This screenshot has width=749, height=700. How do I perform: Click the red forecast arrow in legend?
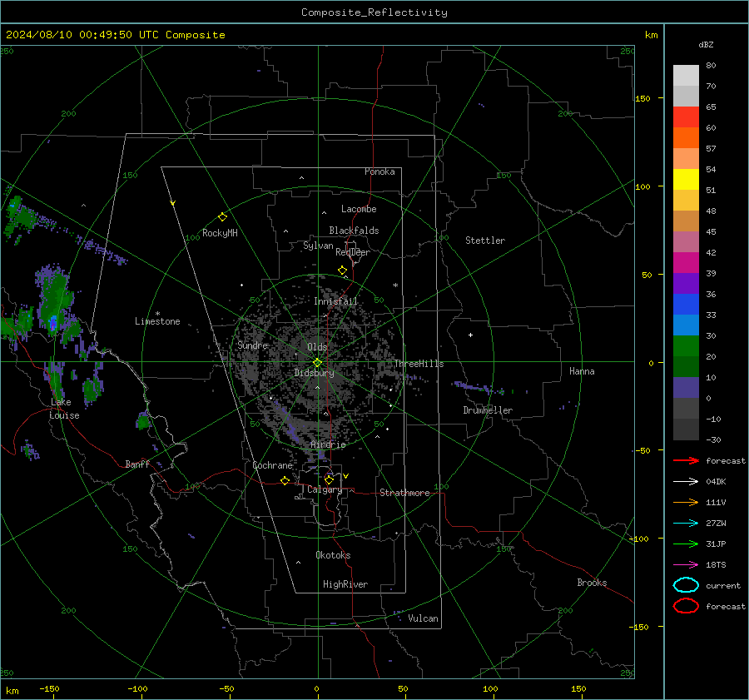pyautogui.click(x=686, y=460)
